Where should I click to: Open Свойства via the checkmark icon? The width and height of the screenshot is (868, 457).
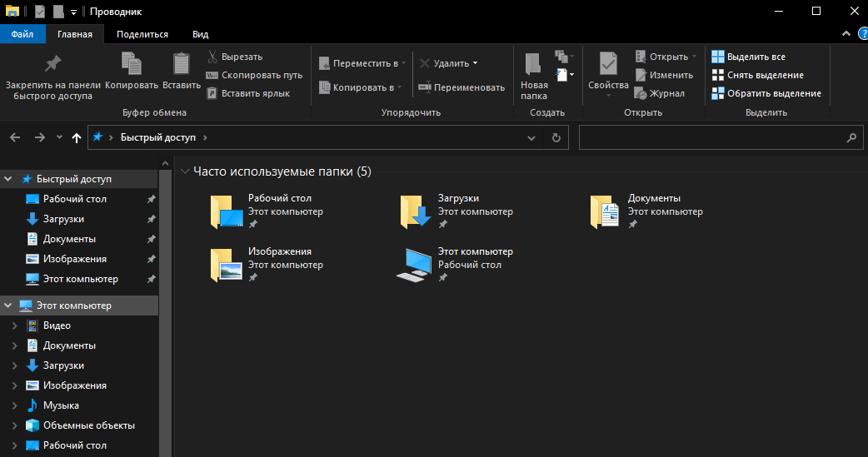(x=608, y=64)
